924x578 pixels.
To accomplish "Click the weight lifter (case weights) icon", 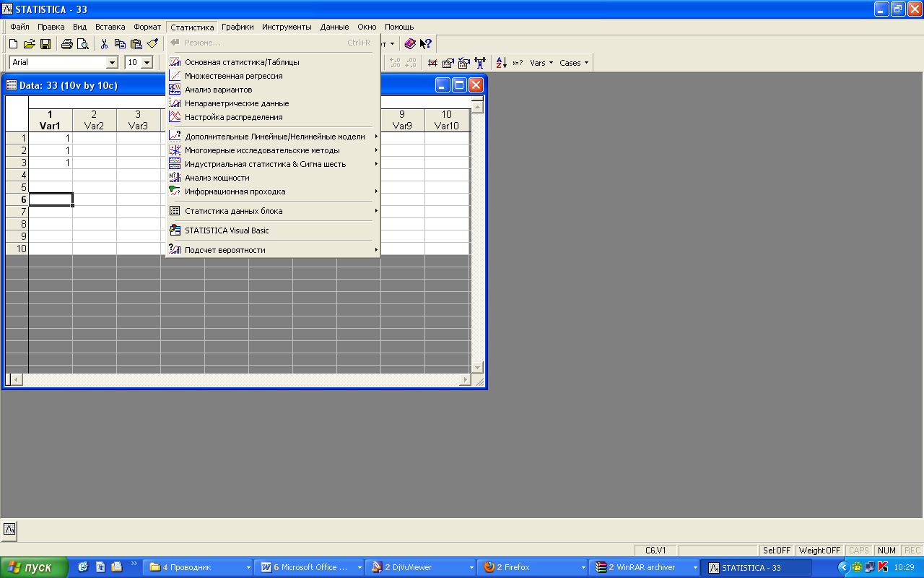I will [480, 63].
